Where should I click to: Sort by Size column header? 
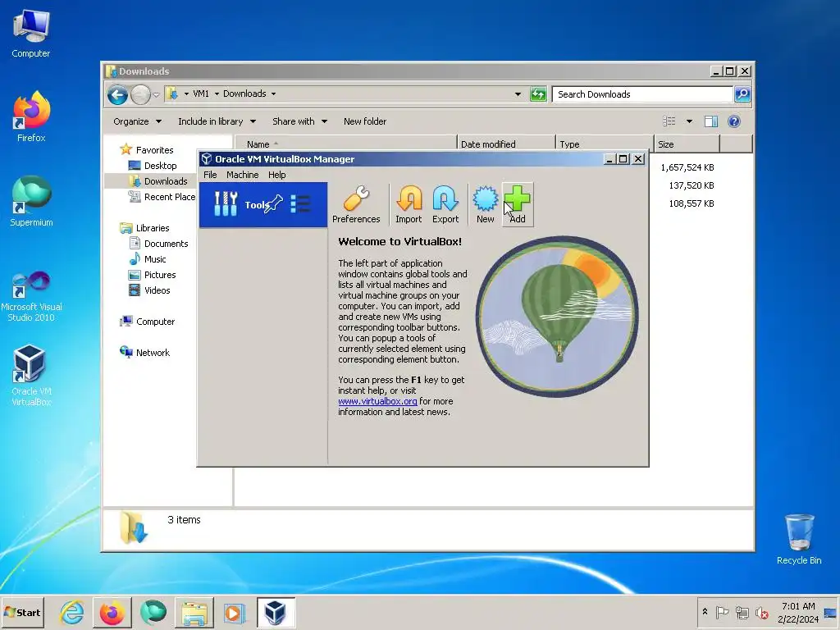pos(687,144)
